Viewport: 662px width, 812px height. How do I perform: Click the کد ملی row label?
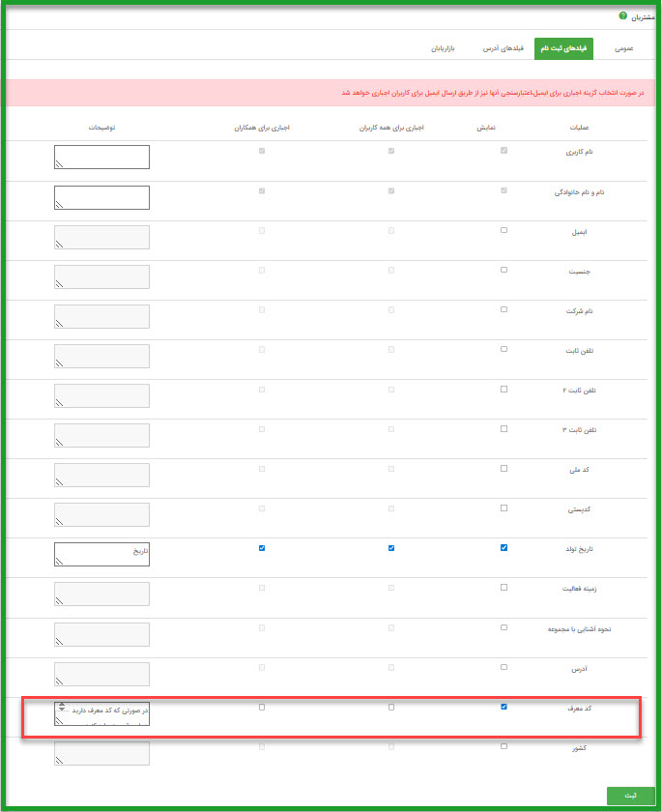click(x=579, y=470)
